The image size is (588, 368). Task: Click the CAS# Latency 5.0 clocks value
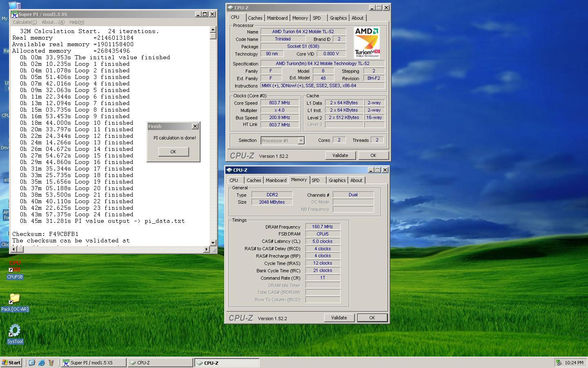click(x=323, y=241)
